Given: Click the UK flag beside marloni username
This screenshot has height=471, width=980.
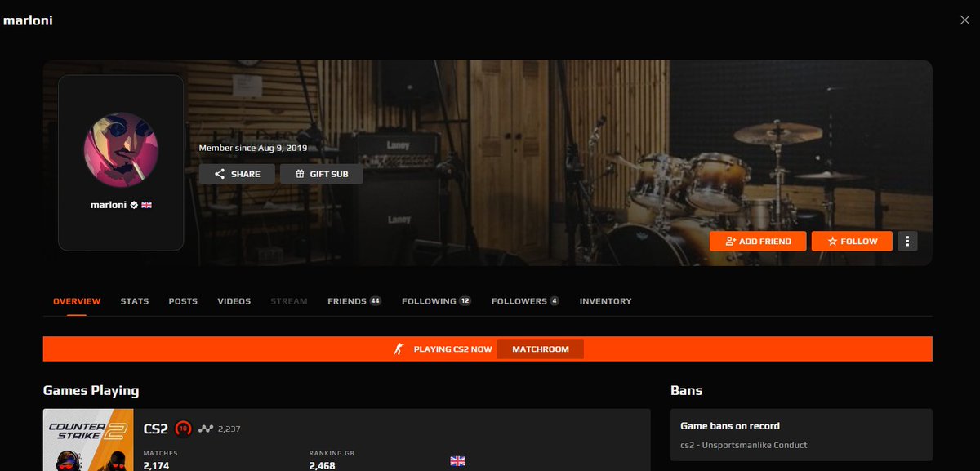Looking at the screenshot, I should click(147, 205).
